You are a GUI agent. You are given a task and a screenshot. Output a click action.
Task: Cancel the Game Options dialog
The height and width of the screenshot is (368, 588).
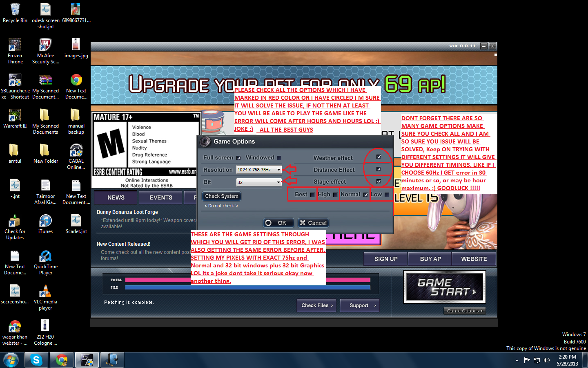coord(313,223)
